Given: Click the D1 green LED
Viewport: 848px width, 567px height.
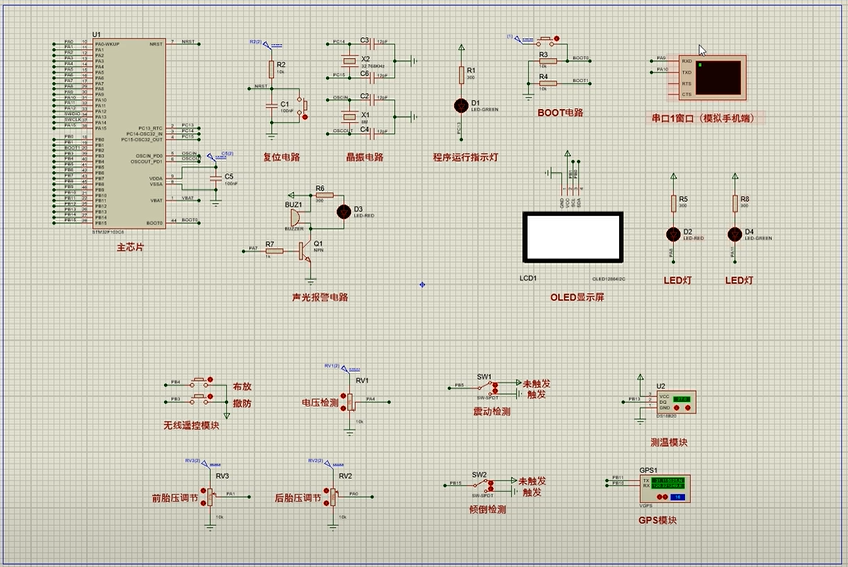Looking at the screenshot, I should (461, 104).
